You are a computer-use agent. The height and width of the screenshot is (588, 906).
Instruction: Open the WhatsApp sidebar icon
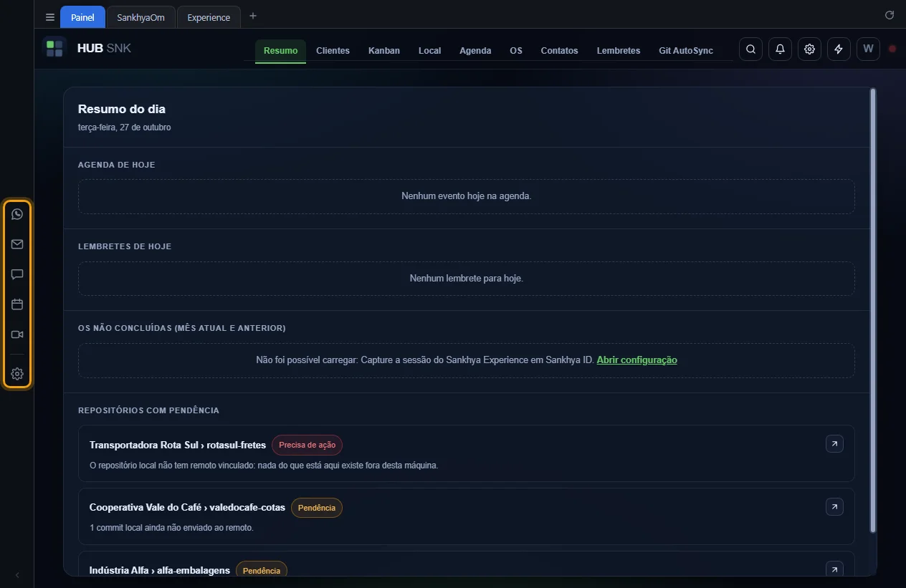pyautogui.click(x=17, y=214)
